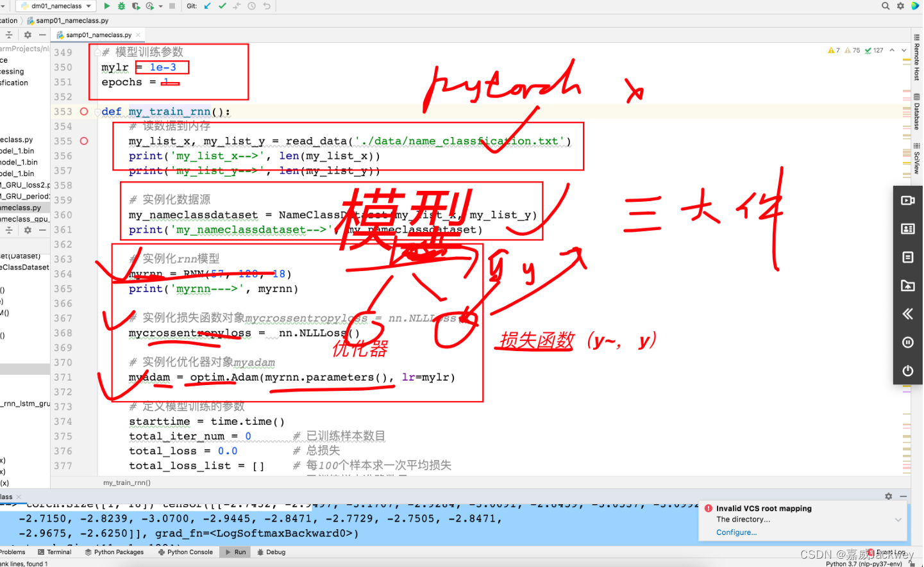Start the profiler run icon

pyautogui.click(x=150, y=6)
